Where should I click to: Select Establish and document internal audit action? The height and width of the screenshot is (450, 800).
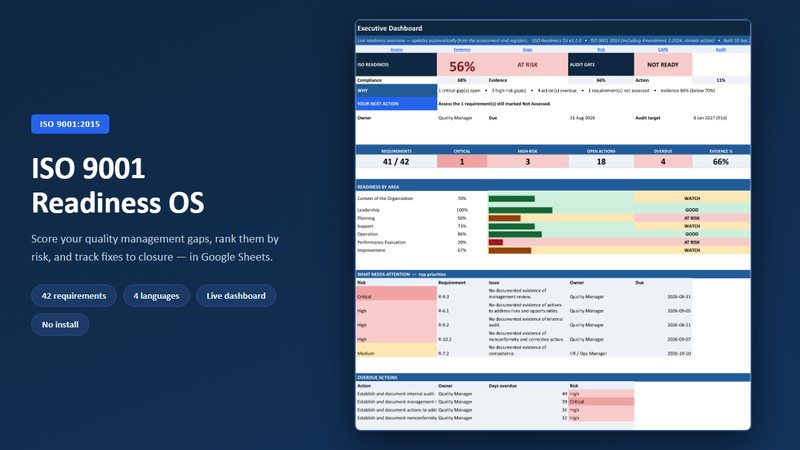pyautogui.click(x=396, y=394)
